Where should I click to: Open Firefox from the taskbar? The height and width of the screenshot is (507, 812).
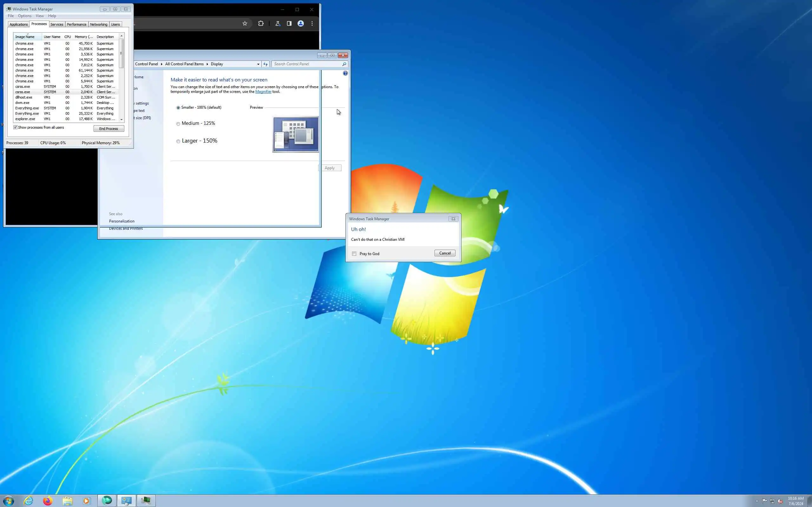tap(48, 501)
